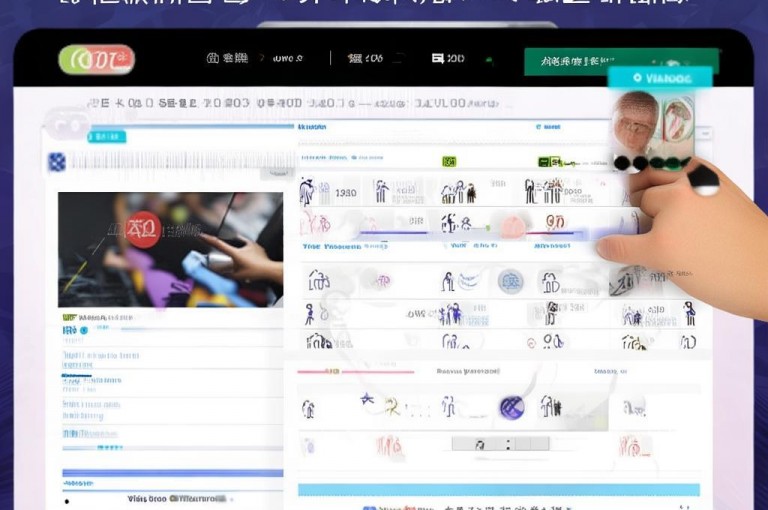Click the magnifier-style icon at the left of the header menu
Image resolution: width=768 pixels, height=510 pixels.
(213, 58)
